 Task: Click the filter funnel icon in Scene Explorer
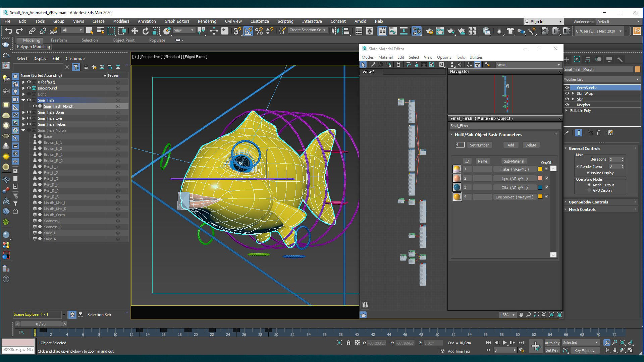[x=76, y=67]
